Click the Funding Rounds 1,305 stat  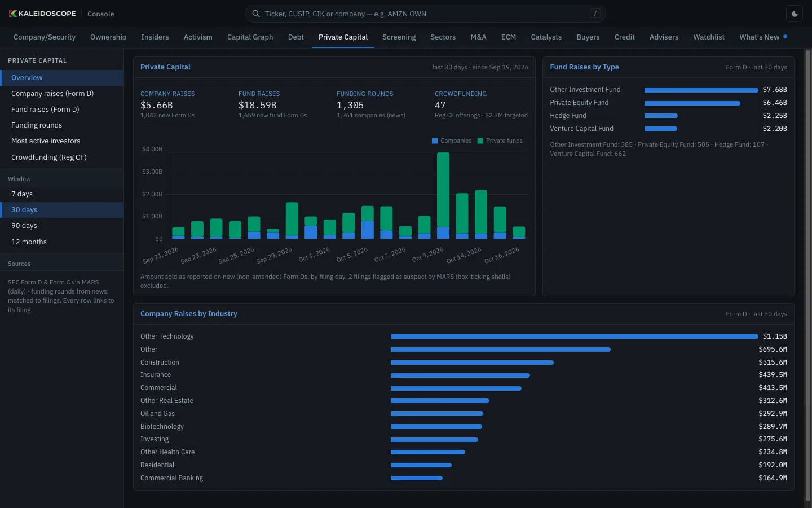click(371, 104)
